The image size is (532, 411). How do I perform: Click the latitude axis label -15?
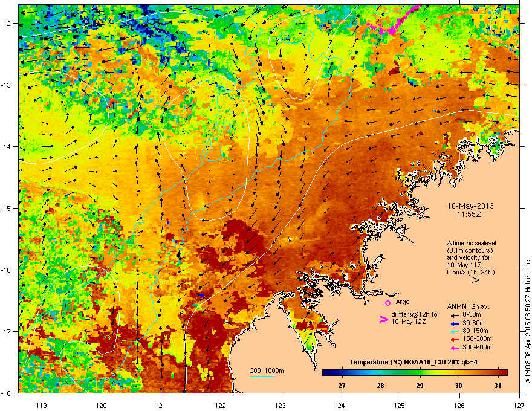tap(6, 208)
